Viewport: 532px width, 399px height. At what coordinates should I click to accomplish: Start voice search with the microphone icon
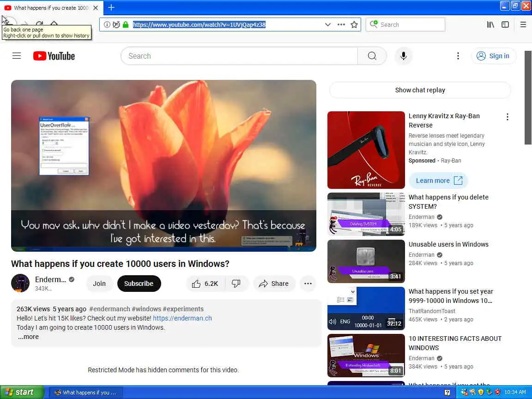pos(404,56)
